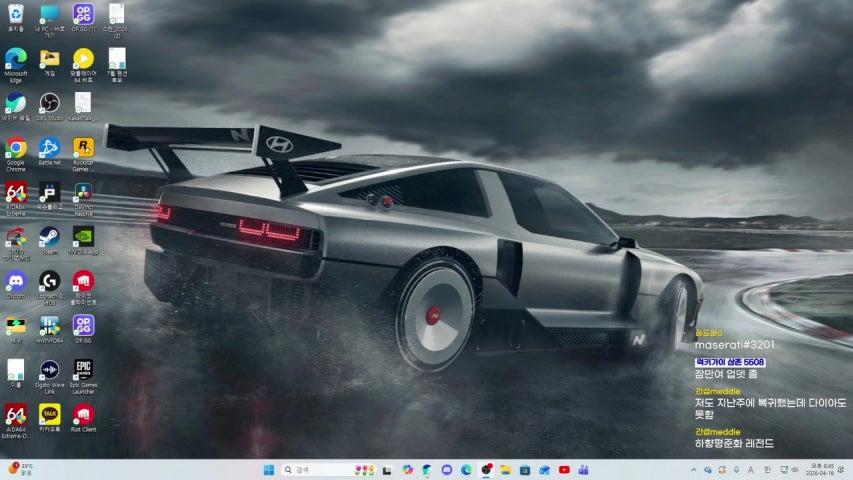Open OBS Studio desktop shortcut
This screenshot has height=480, width=853.
point(49,103)
